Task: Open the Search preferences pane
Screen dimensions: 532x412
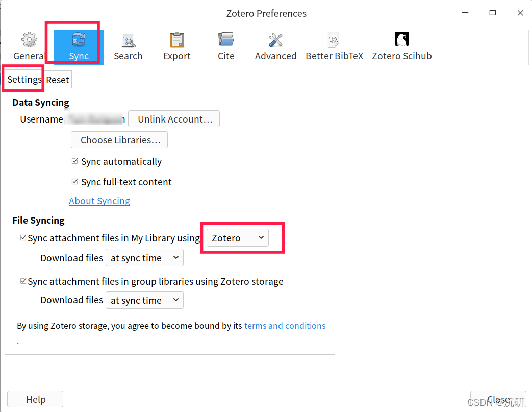Action: tap(128, 47)
